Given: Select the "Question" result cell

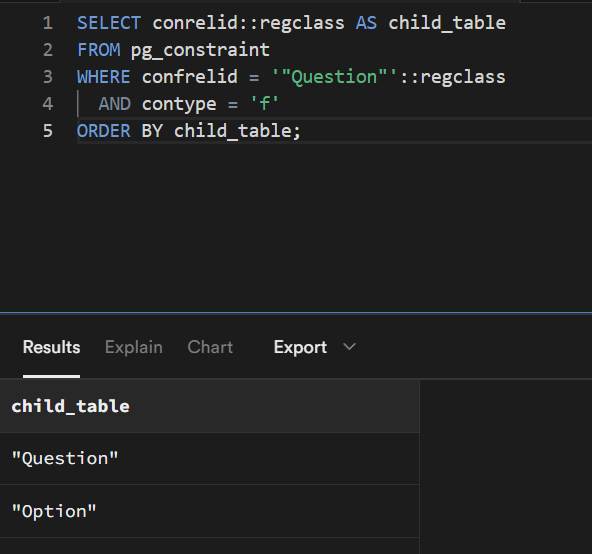Looking at the screenshot, I should pos(210,458).
